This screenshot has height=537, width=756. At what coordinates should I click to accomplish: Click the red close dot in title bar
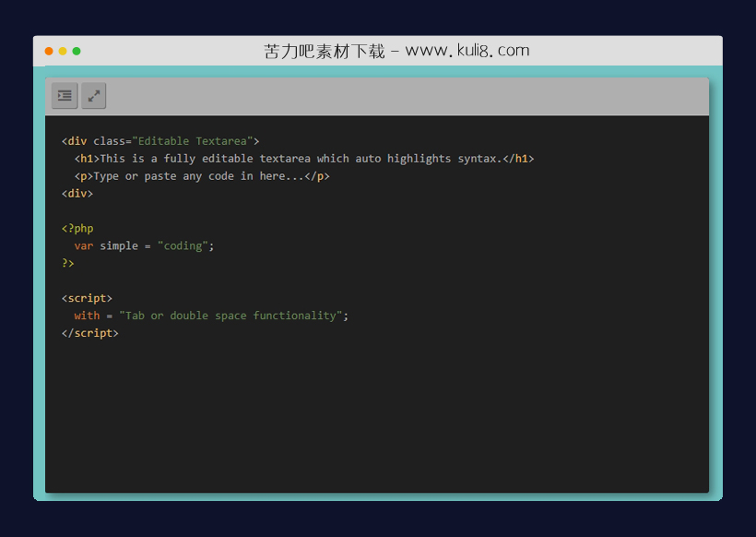click(49, 51)
